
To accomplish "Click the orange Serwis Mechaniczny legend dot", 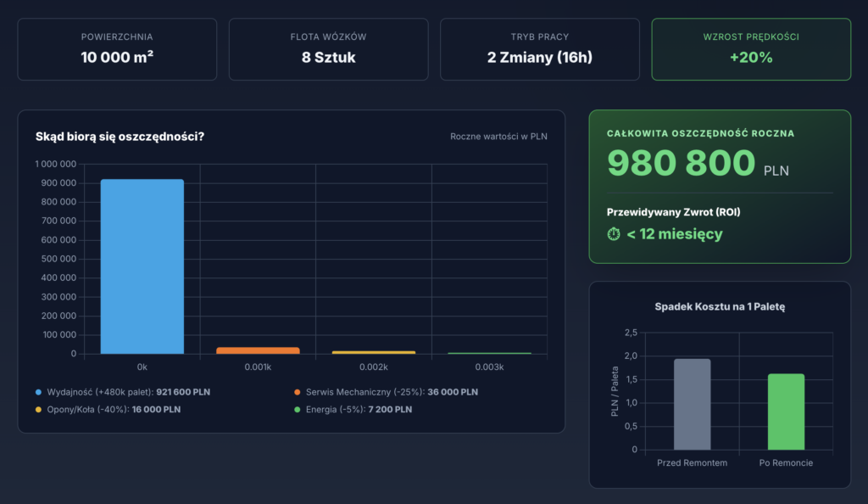I will tap(298, 392).
